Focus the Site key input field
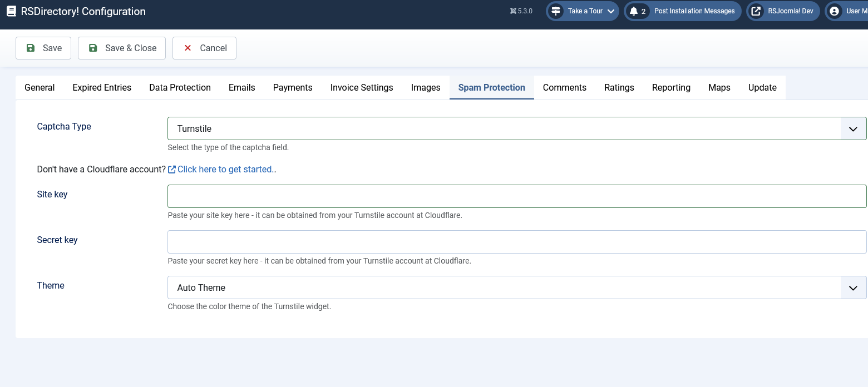This screenshot has height=387, width=868. pos(517,196)
